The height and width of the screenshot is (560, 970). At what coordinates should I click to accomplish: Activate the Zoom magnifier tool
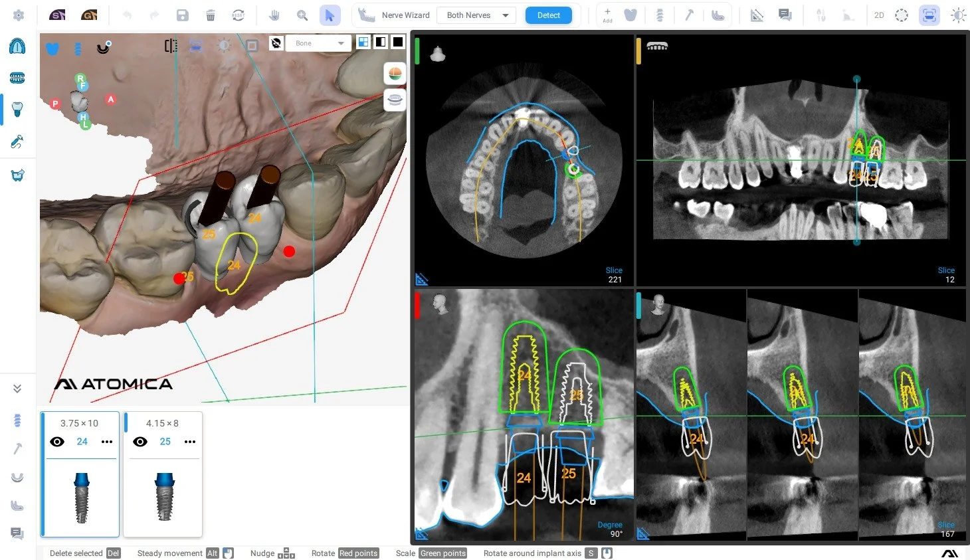tap(302, 15)
